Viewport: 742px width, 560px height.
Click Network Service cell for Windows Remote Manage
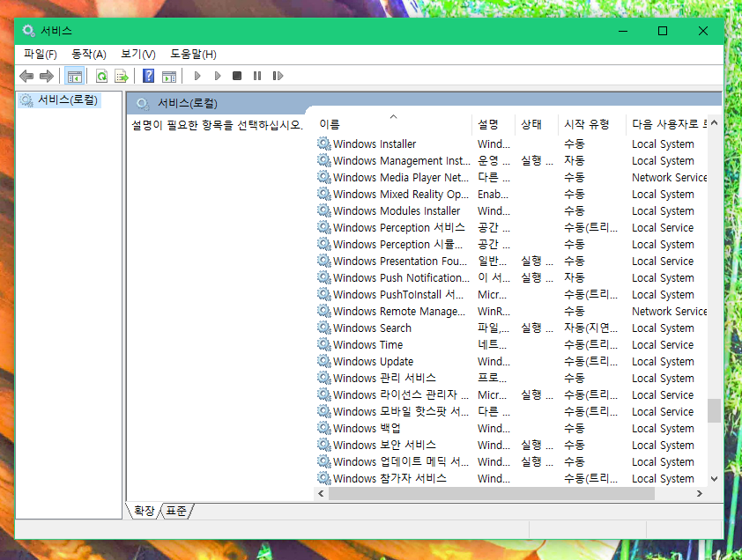pyautogui.click(x=669, y=311)
